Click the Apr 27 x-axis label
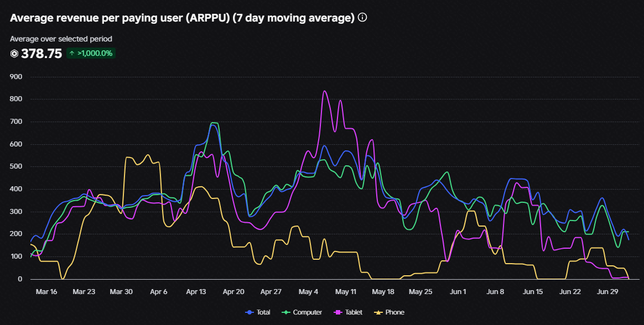Viewport: 644px width, 325px height. [271, 292]
